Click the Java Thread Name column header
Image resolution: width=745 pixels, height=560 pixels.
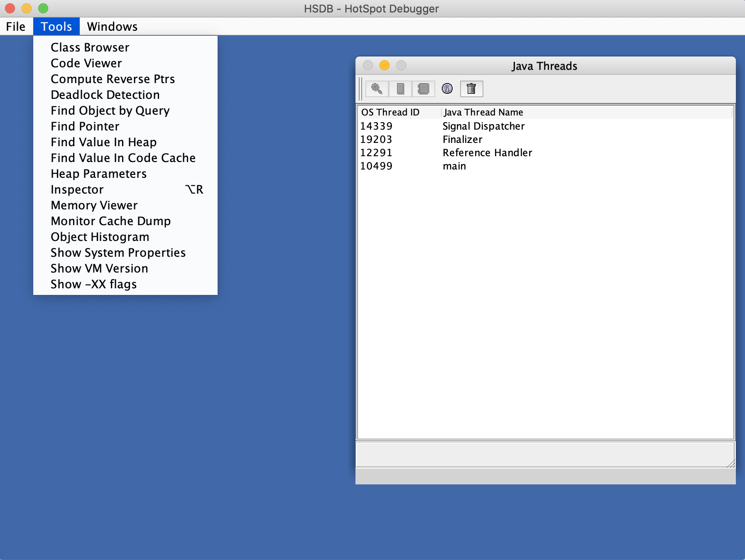tap(586, 112)
